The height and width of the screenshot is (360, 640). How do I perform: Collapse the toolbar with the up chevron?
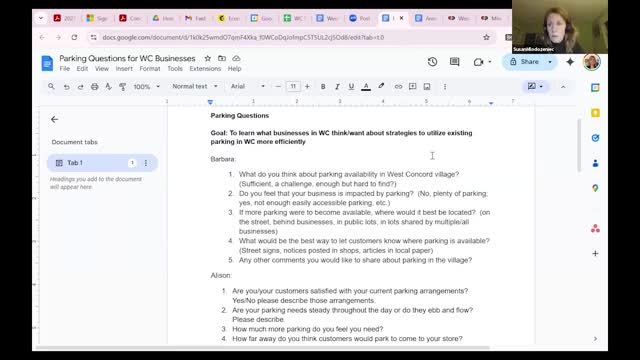point(563,87)
